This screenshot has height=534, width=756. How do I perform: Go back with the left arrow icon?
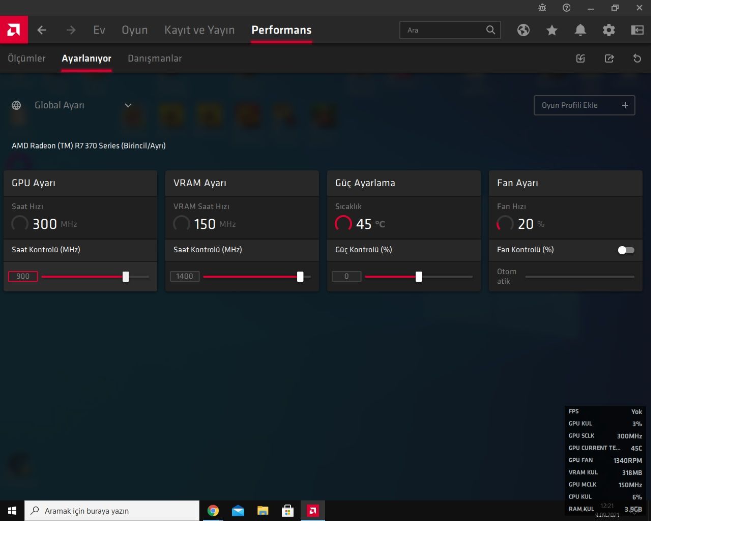[42, 30]
